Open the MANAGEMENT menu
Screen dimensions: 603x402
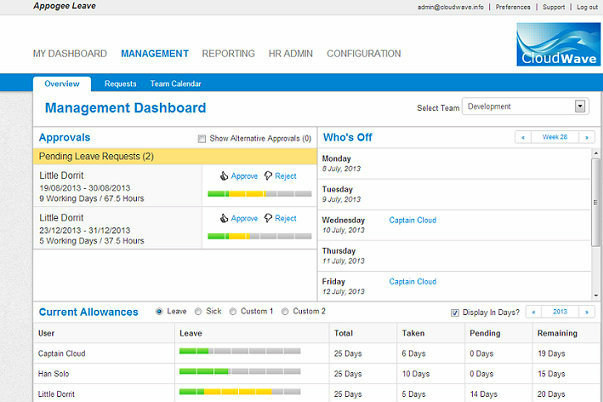(155, 53)
